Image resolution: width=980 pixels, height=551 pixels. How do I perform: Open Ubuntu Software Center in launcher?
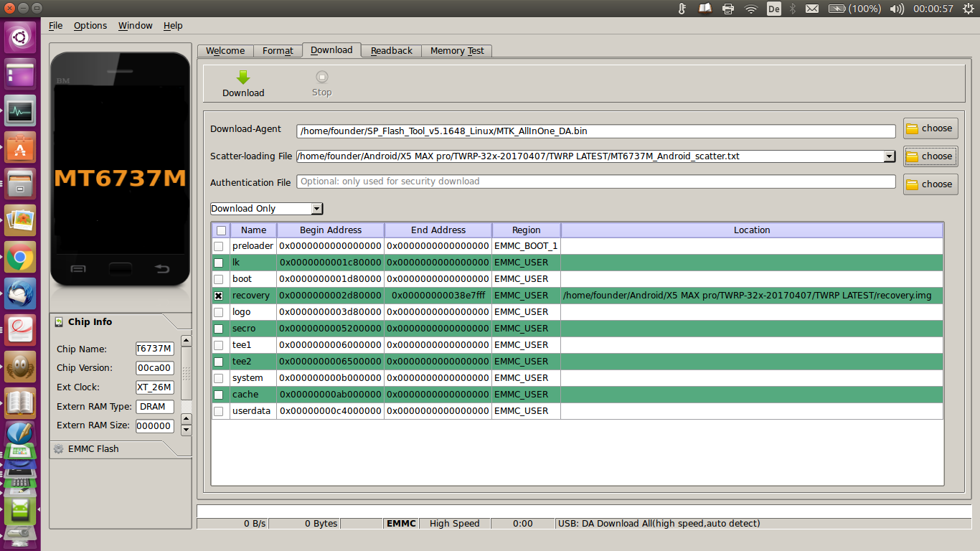(x=20, y=147)
